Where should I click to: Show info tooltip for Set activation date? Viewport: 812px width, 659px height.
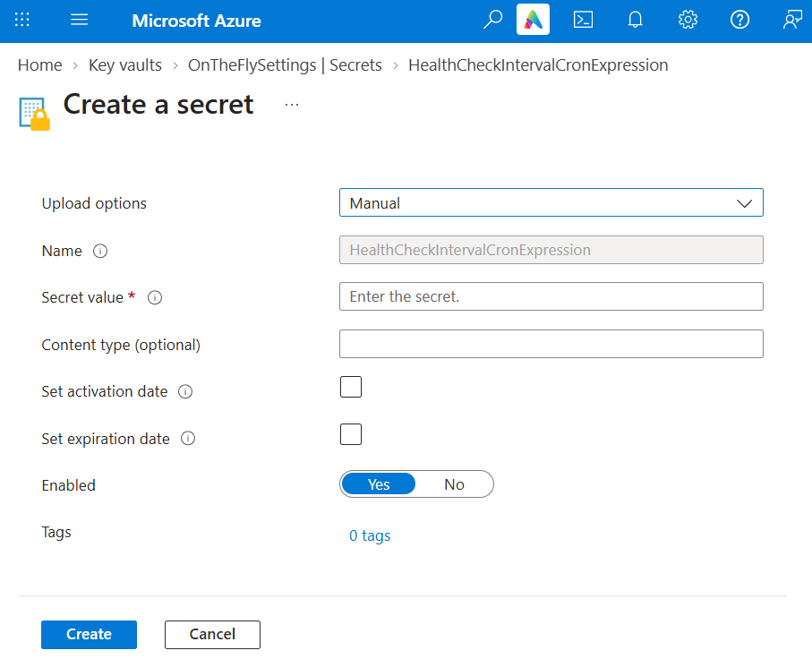pyautogui.click(x=185, y=391)
